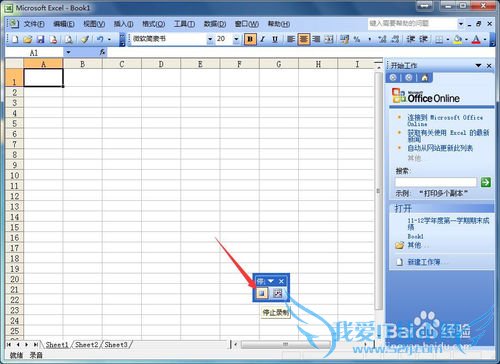
Task: Click the help question search box
Action: (x=412, y=23)
